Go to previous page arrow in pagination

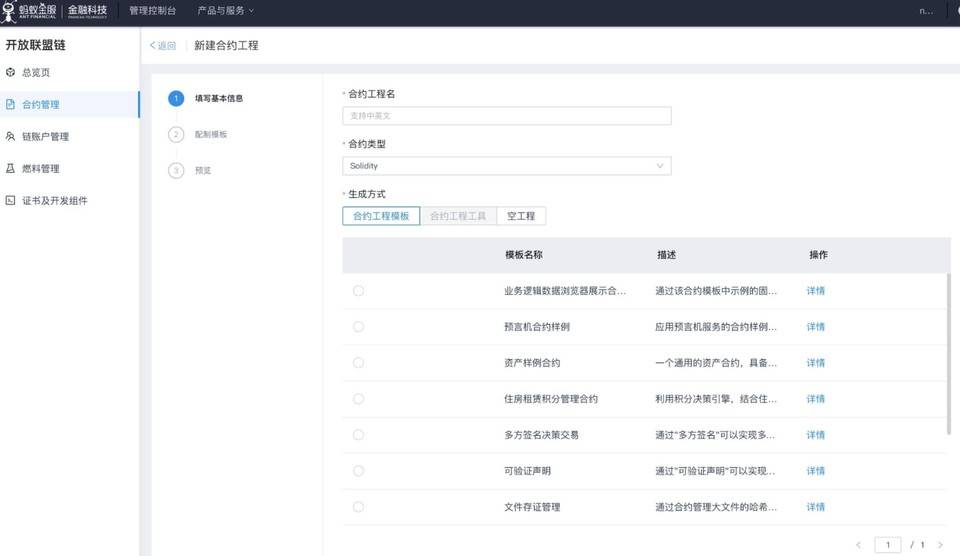(858, 544)
